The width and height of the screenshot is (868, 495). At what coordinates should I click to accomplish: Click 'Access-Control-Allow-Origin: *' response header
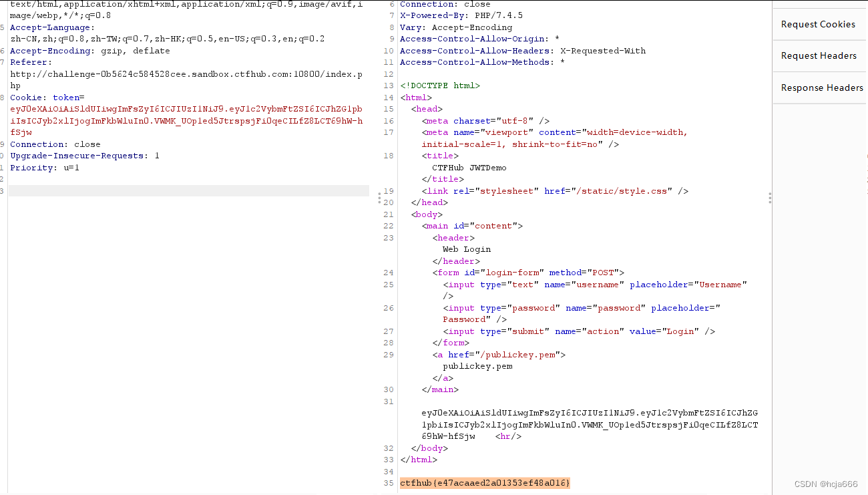[480, 39]
